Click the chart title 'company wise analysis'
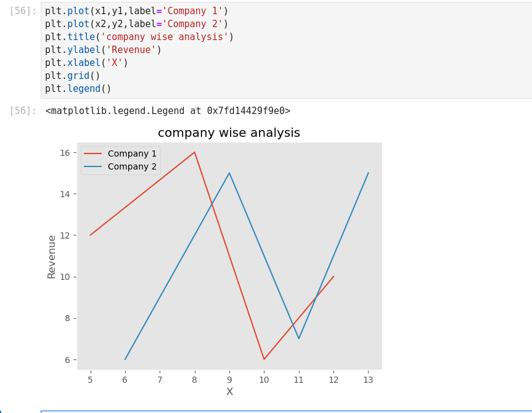 pos(229,133)
